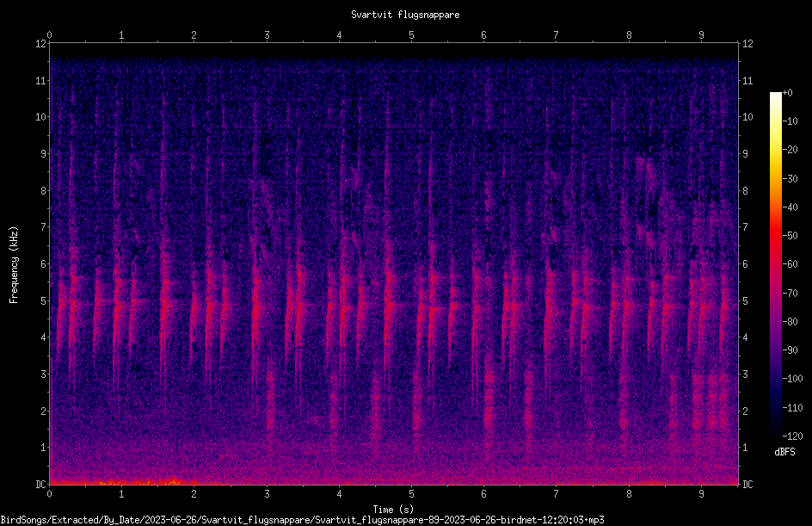
Task: Click the '-70' colorbar value
Action: [x=790, y=294]
